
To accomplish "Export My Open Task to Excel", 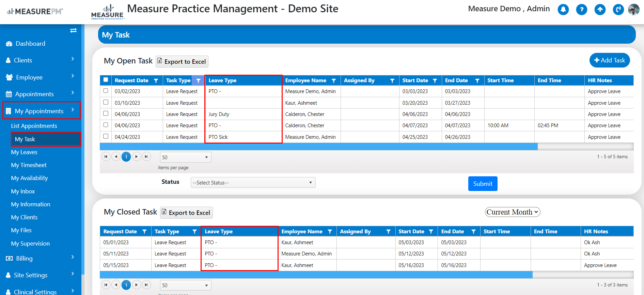I will coord(182,61).
